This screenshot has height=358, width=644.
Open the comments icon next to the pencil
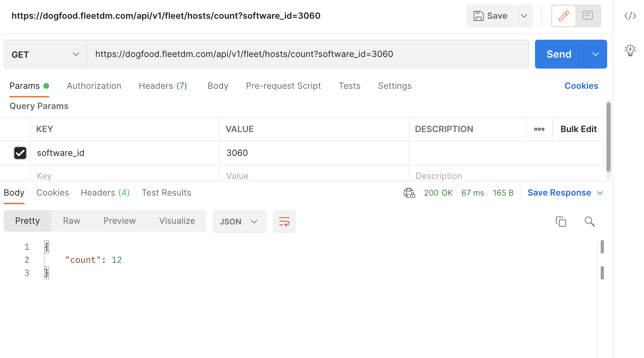(588, 16)
